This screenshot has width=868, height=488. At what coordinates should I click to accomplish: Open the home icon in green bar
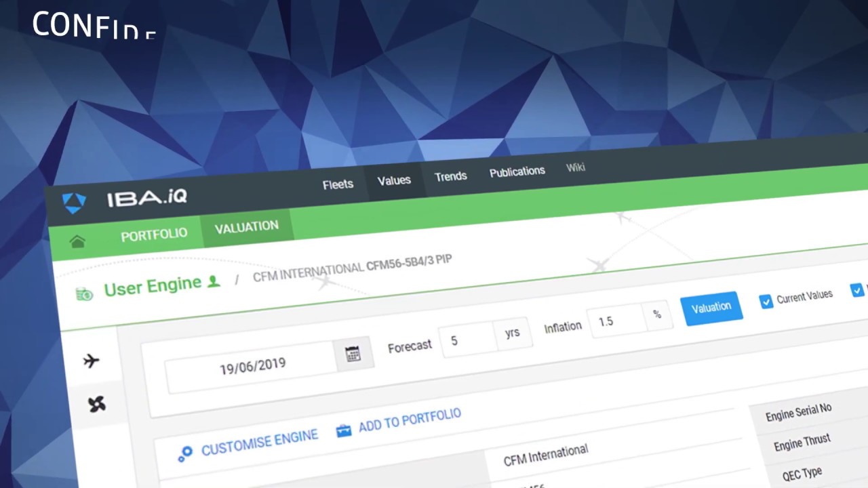coord(77,242)
